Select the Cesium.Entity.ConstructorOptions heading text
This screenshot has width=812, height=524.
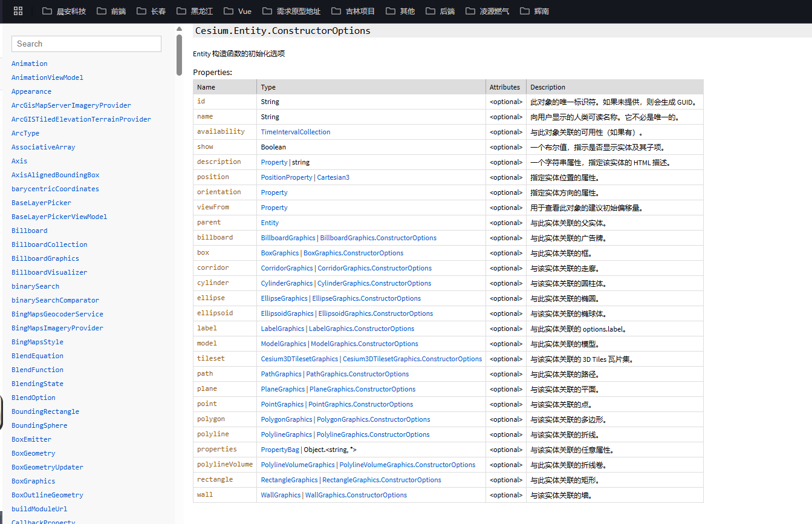(282, 30)
